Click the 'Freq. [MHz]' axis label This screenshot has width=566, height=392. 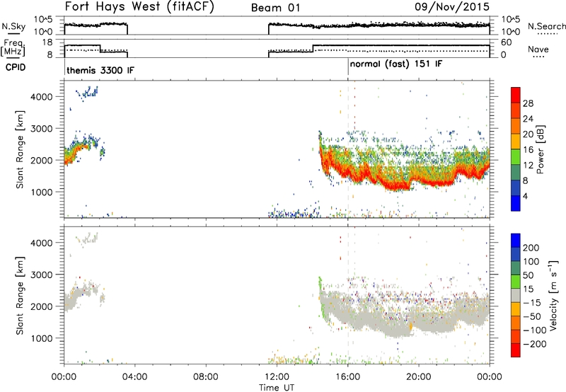(13, 48)
